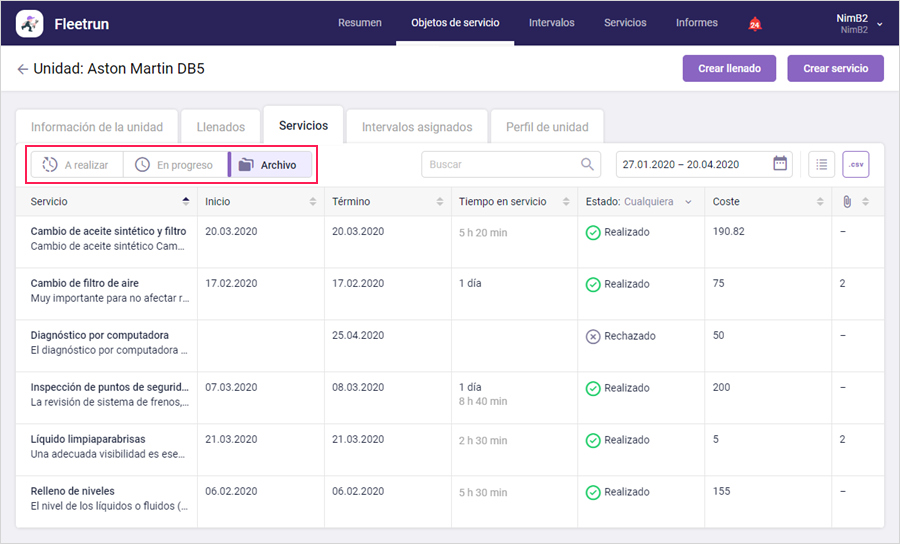This screenshot has width=900, height=544.
Task: Click the back arrow beside Unidad title
Action: tap(22, 69)
